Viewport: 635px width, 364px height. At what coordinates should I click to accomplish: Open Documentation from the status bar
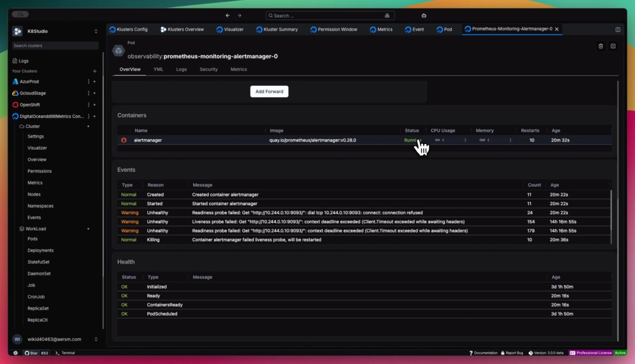483,353
